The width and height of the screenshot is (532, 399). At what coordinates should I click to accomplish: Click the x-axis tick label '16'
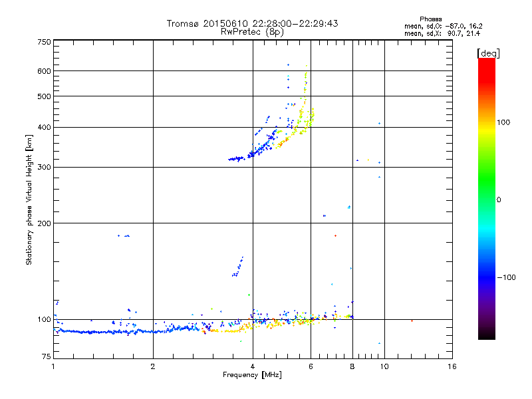452,366
